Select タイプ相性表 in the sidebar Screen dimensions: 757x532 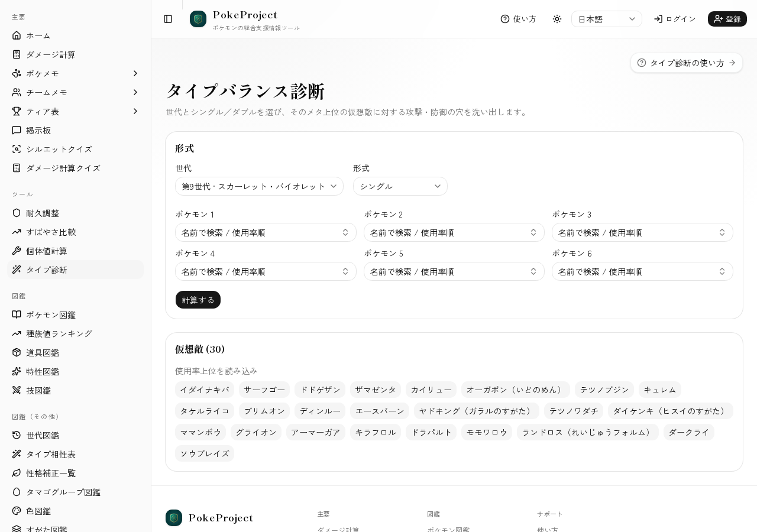pos(76,454)
